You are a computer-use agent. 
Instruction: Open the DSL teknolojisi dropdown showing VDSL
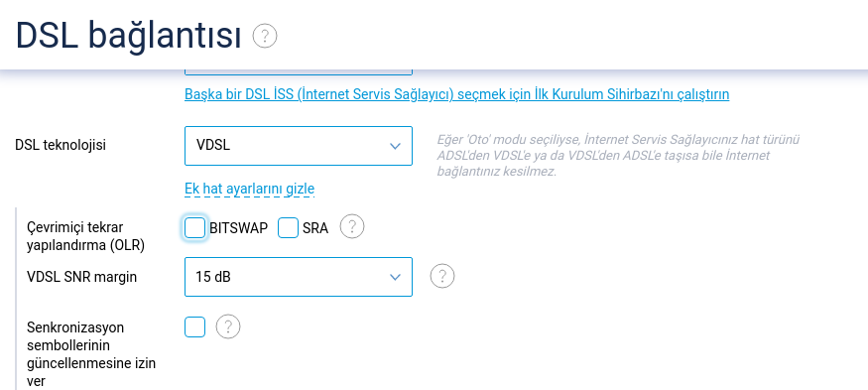pos(299,146)
